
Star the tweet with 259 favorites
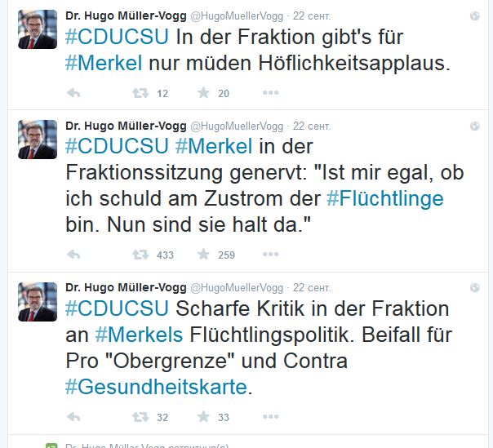(x=203, y=255)
